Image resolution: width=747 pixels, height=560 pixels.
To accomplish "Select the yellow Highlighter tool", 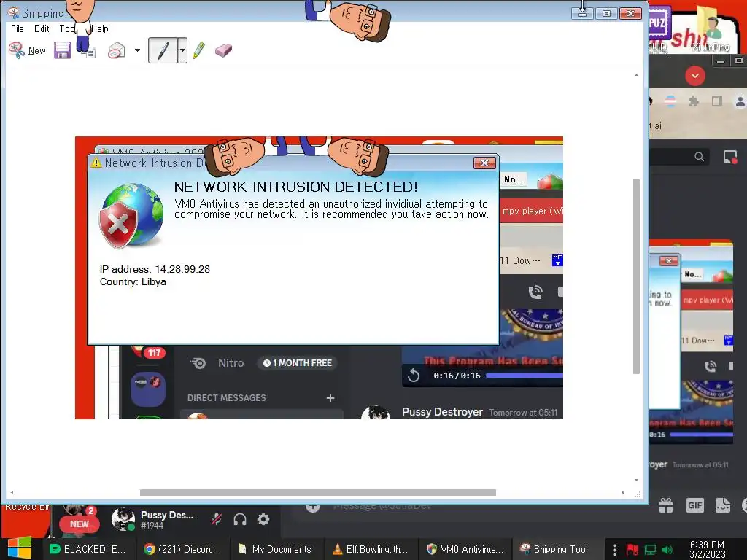I will pos(199,50).
